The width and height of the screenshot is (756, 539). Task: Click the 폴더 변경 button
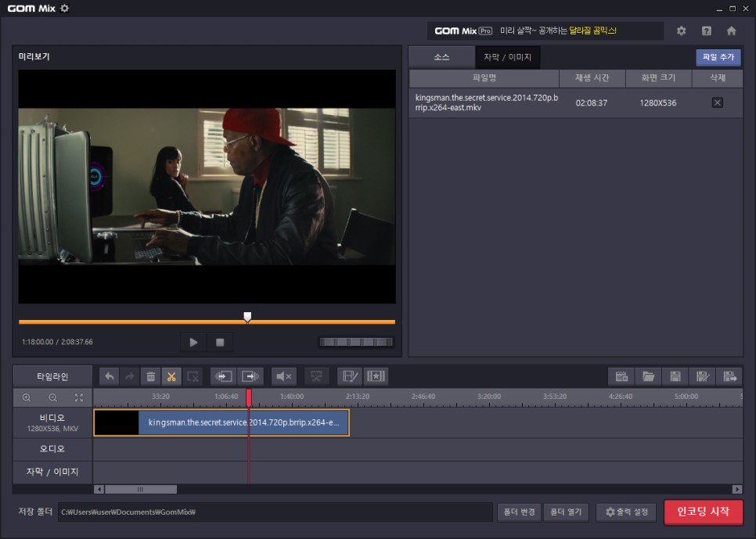click(519, 512)
